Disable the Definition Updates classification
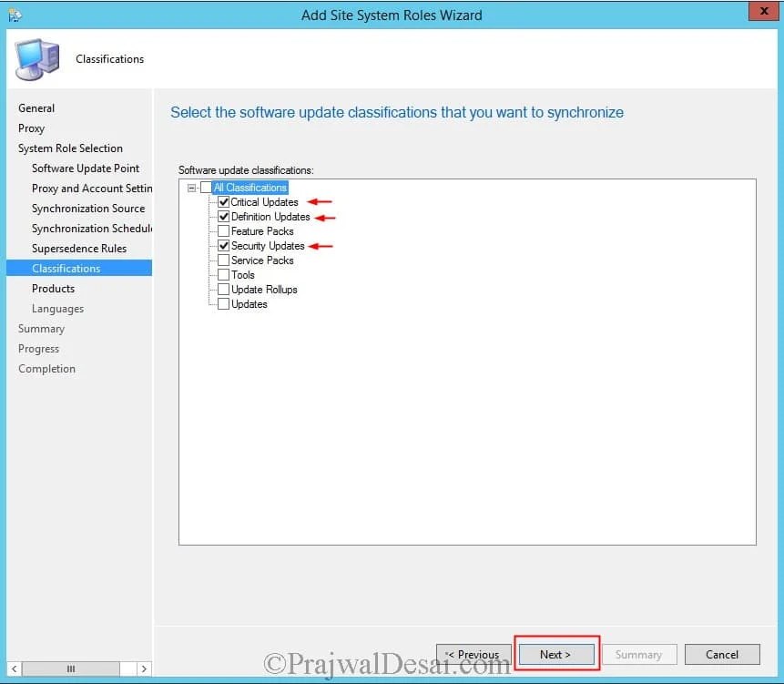The image size is (784, 684). 223,216
